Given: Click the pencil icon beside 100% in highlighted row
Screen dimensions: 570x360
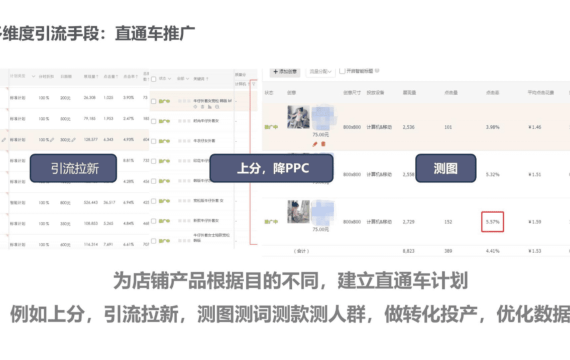Looking at the screenshot, I should [x=52, y=140].
